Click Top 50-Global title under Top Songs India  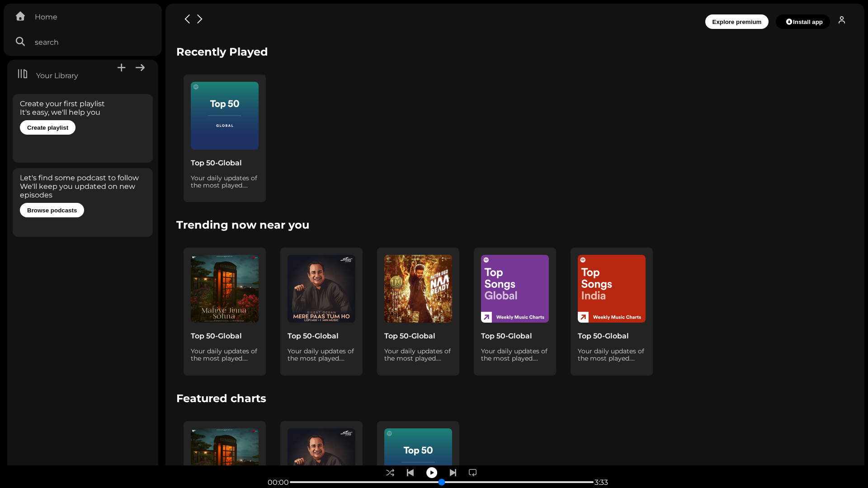point(603,336)
